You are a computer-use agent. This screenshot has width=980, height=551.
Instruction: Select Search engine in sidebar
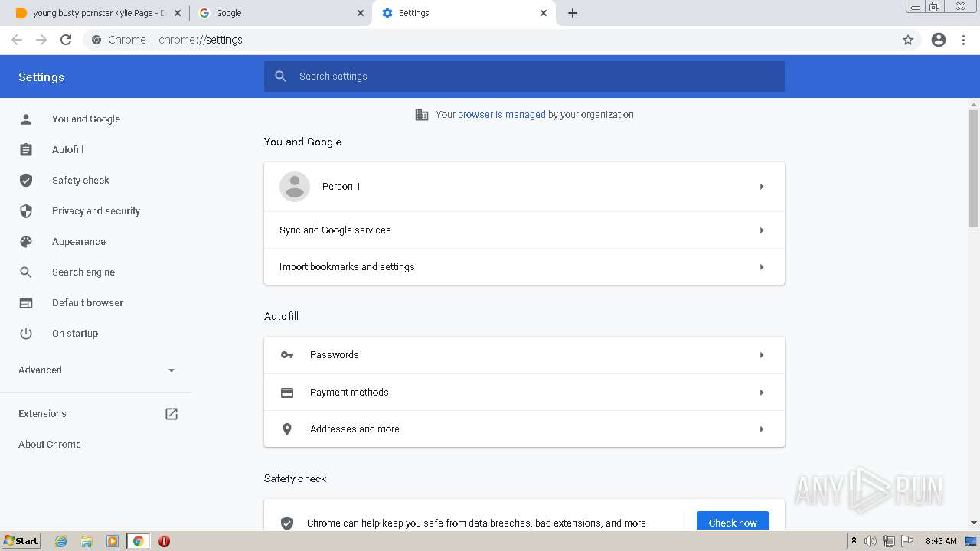tap(83, 272)
